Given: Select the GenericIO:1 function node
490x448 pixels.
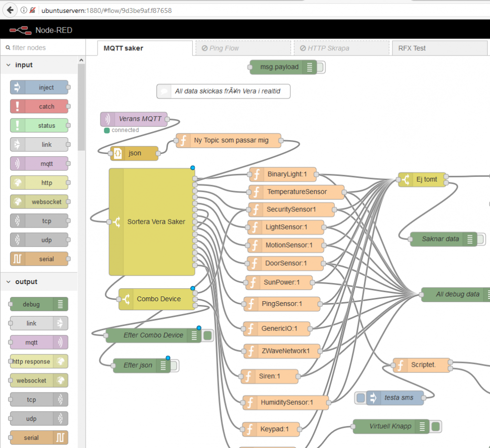Looking at the screenshot, I should click(x=277, y=329).
